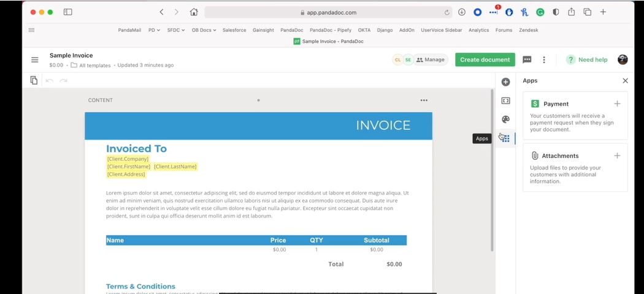This screenshot has width=644, height=294.
Task: Select the [Client.Address] variable
Action: 126,175
